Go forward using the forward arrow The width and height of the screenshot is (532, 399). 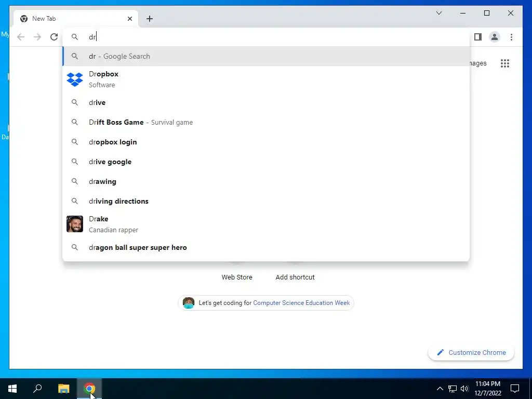pyautogui.click(x=37, y=37)
